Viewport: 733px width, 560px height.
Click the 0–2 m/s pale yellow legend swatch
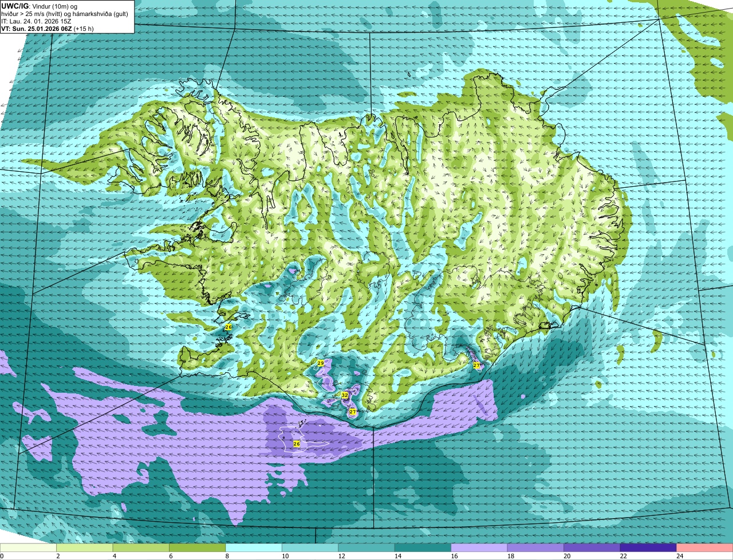pyautogui.click(x=28, y=547)
